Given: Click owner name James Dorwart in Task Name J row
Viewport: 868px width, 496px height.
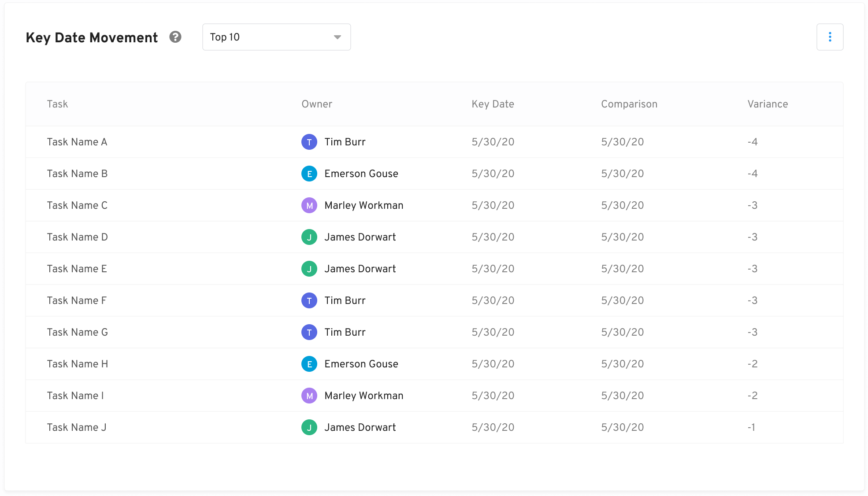Looking at the screenshot, I should [x=360, y=427].
